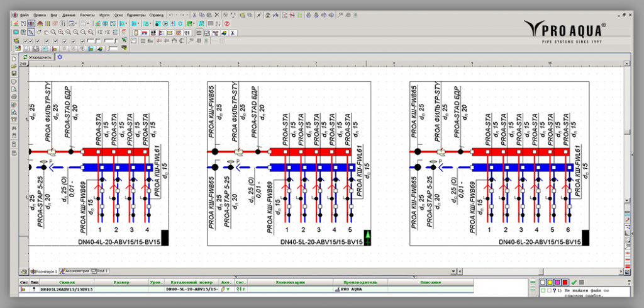The width and height of the screenshot is (644, 308).
Task: Select the arrow pointer selection tool
Action: click(31, 32)
